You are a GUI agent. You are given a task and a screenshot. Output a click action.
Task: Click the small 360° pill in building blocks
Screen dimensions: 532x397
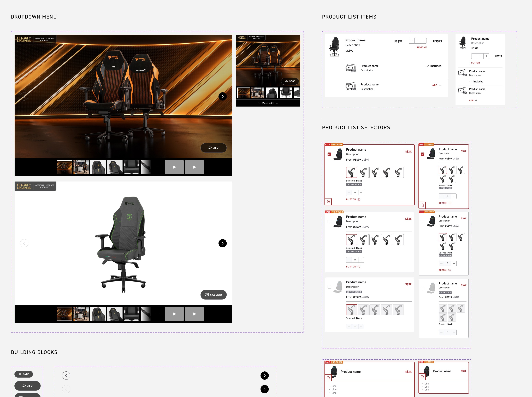(x=23, y=374)
